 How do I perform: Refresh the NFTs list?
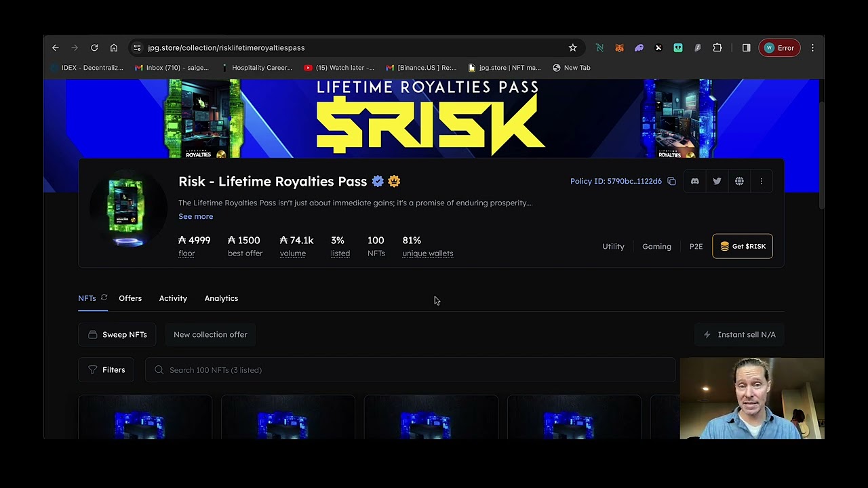[x=104, y=298]
